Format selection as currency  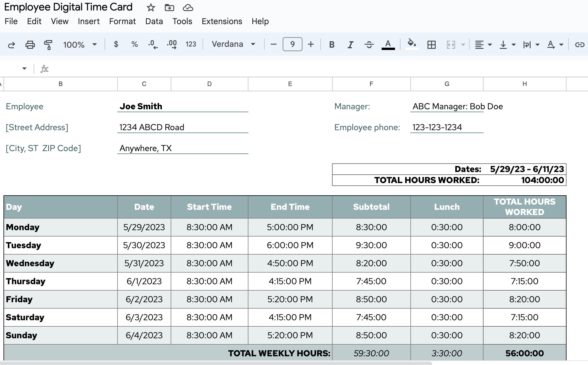[x=116, y=44]
